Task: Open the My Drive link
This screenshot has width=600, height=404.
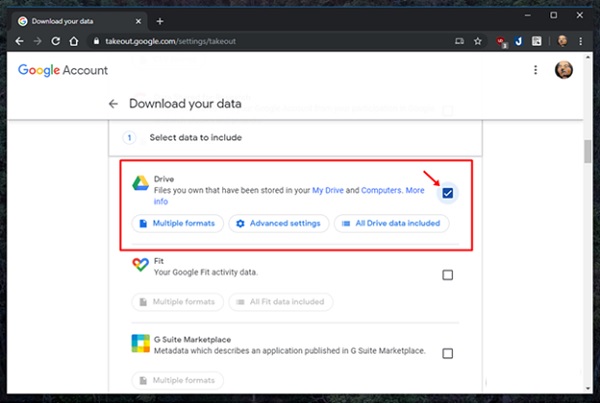Action: (x=328, y=190)
